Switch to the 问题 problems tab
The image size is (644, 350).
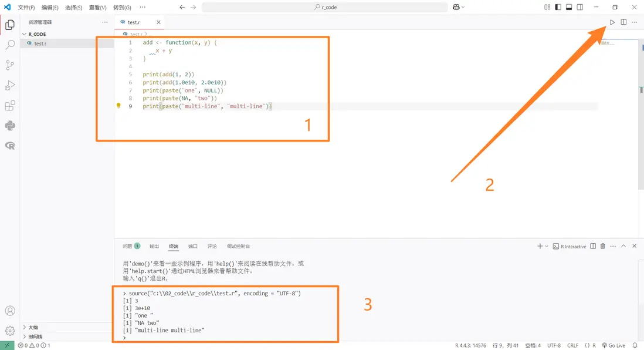[x=131, y=246]
